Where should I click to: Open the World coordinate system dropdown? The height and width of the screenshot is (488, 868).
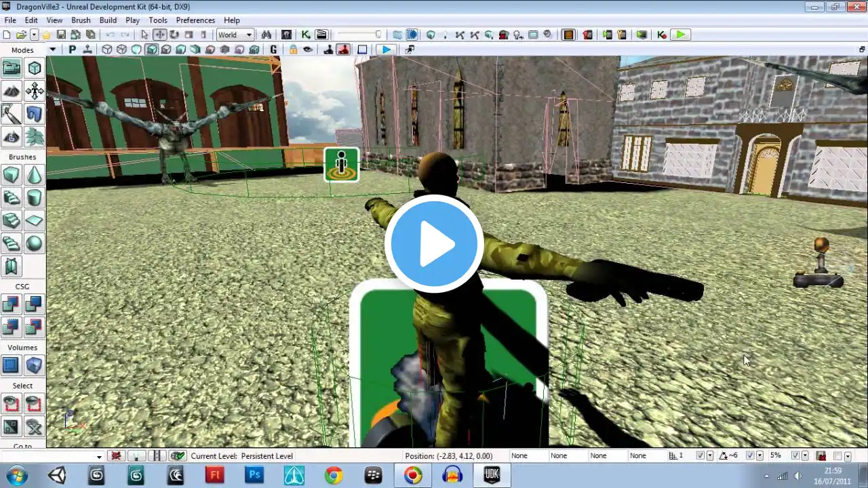click(235, 35)
